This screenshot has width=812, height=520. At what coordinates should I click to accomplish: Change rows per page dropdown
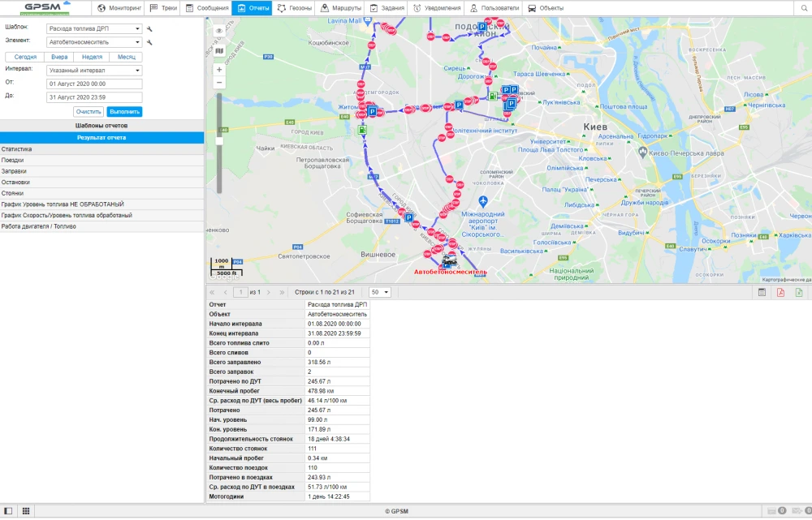pos(380,292)
